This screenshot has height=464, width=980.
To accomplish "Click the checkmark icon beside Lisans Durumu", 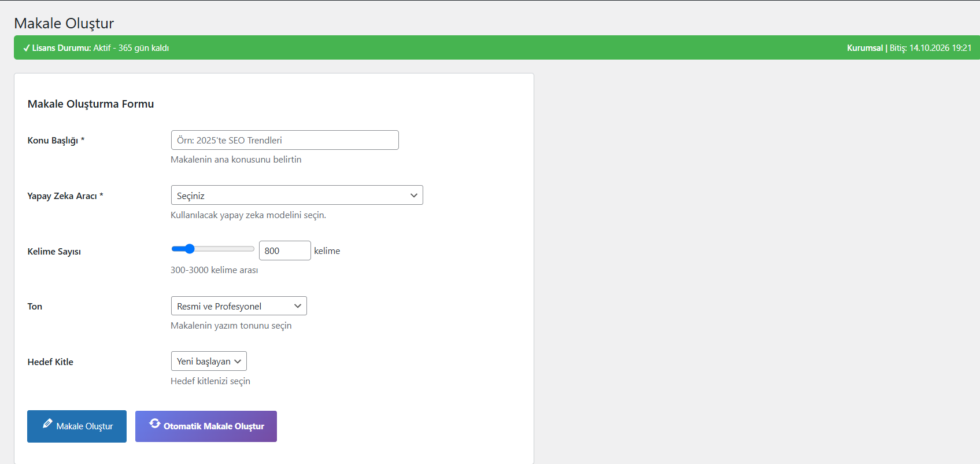I will click(26, 49).
